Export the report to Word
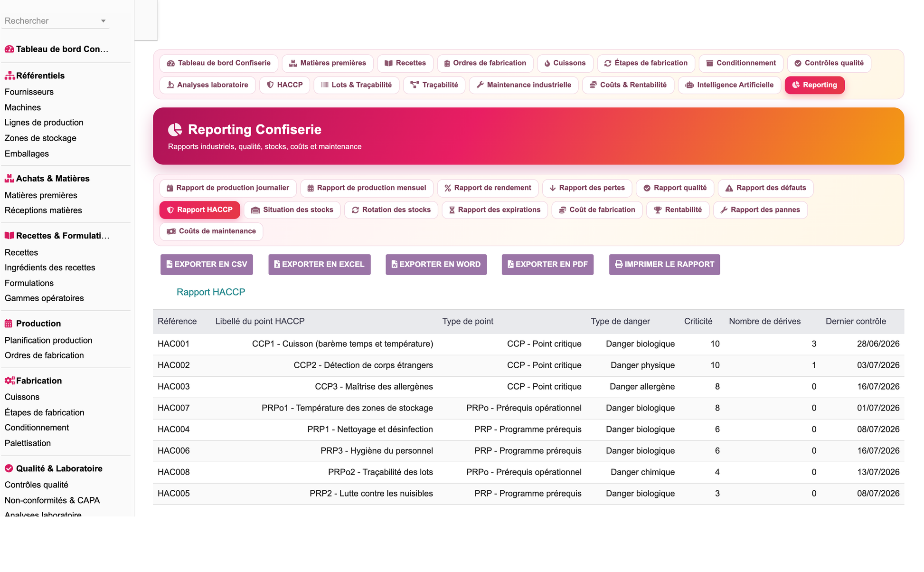Viewport: 924px width, 572px height. (436, 265)
